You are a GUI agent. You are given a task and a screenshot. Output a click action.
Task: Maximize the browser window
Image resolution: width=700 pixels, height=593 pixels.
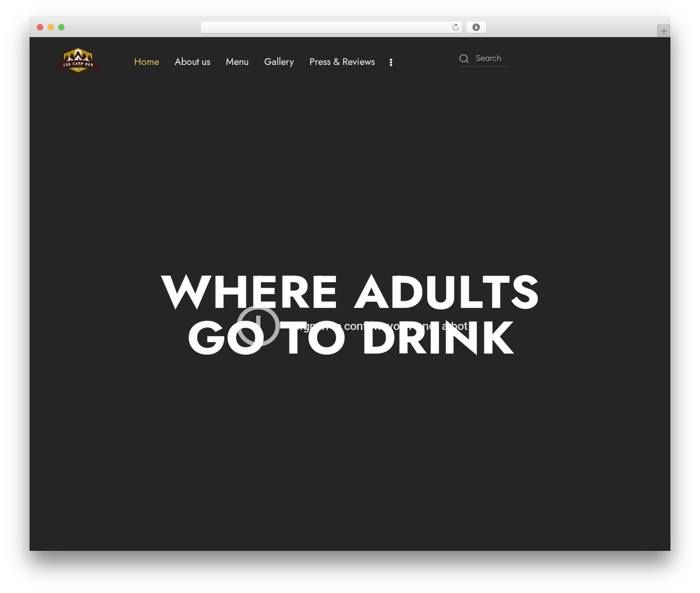tap(61, 27)
